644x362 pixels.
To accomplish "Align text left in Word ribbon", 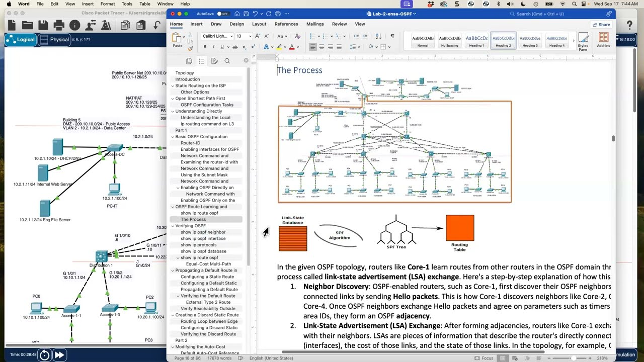I will [312, 47].
